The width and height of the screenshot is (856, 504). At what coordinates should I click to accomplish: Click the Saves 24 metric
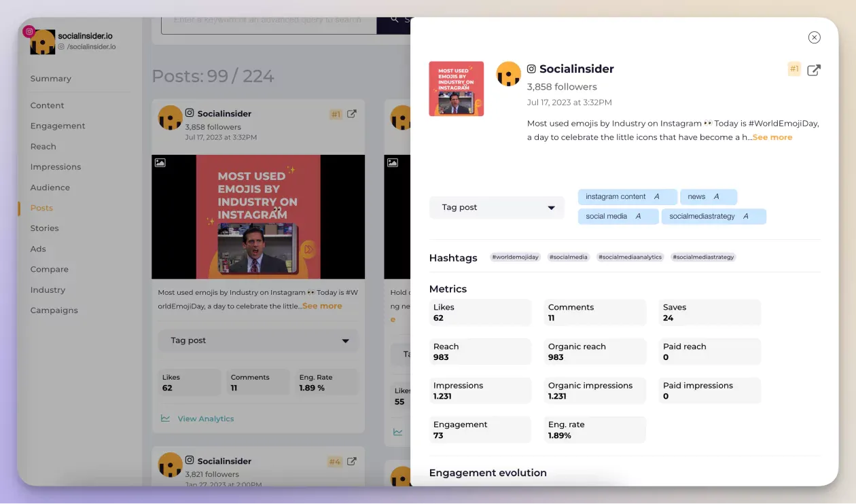(x=710, y=312)
